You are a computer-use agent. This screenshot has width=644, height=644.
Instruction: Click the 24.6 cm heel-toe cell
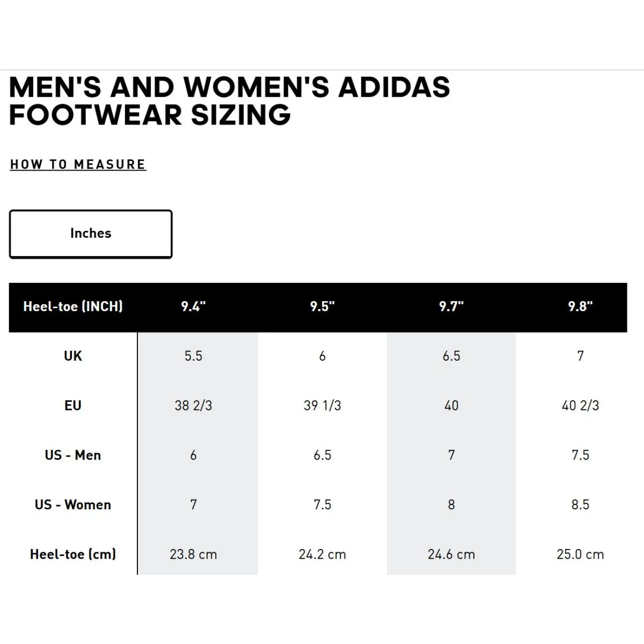(451, 554)
